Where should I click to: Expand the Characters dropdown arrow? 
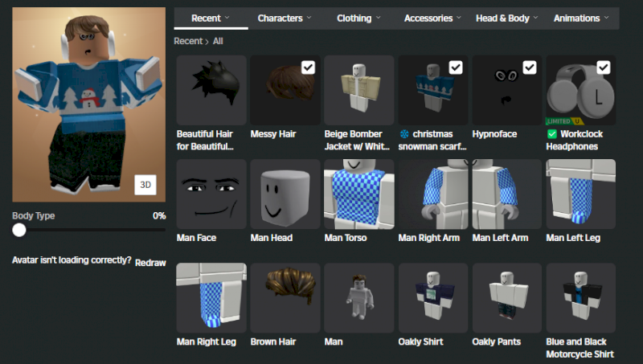(x=309, y=18)
